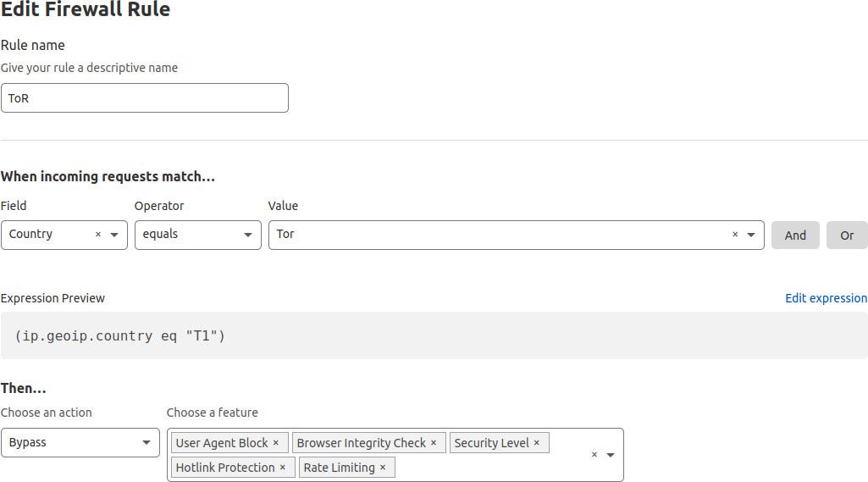Click the Rate Limiting tag label
The width and height of the screenshot is (868, 482).
[x=340, y=467]
